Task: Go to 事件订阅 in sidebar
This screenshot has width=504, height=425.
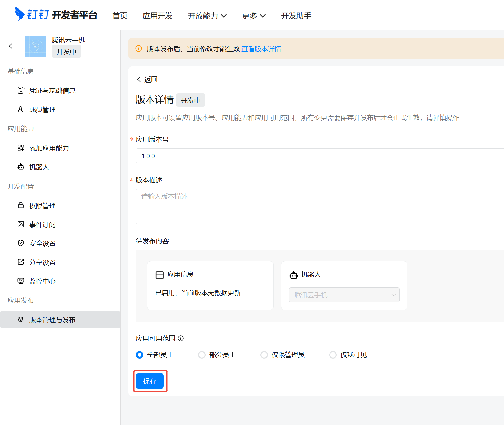Action: [x=42, y=224]
